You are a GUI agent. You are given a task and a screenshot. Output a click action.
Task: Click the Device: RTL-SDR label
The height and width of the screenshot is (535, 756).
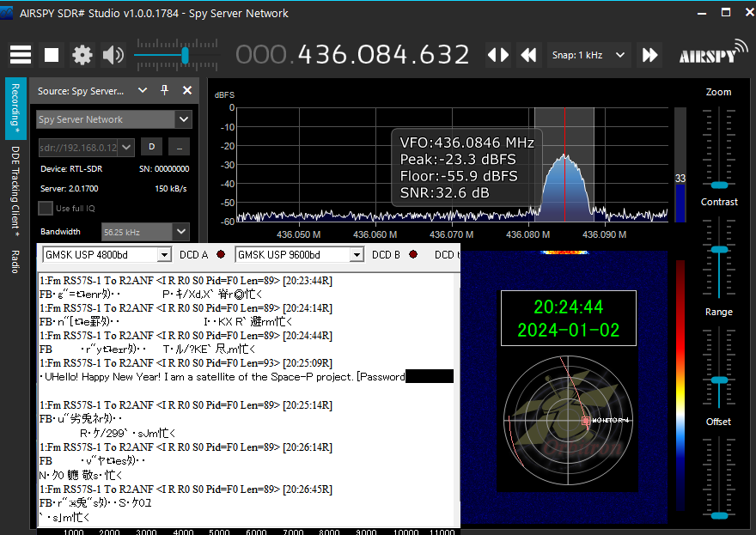71,168
